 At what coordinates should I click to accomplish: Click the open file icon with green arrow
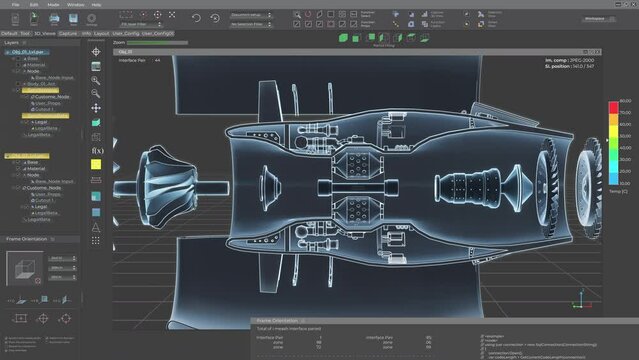click(x=34, y=18)
